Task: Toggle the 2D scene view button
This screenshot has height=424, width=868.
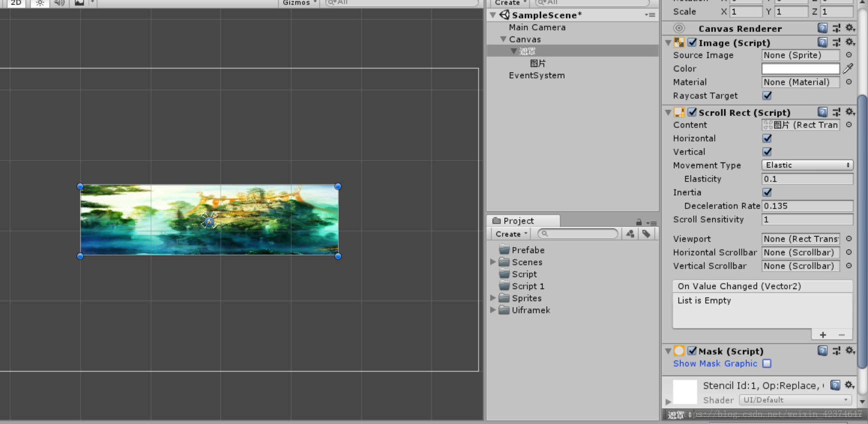Action: pos(16,2)
